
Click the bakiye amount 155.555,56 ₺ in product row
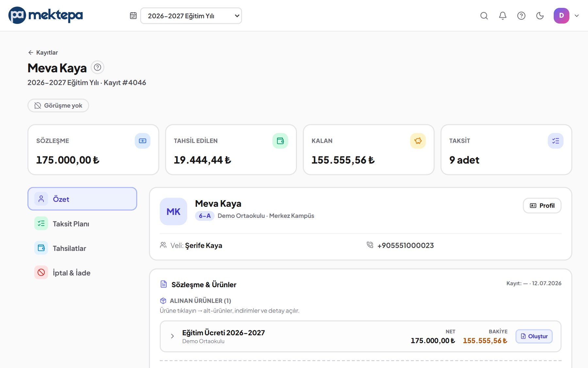485,341
